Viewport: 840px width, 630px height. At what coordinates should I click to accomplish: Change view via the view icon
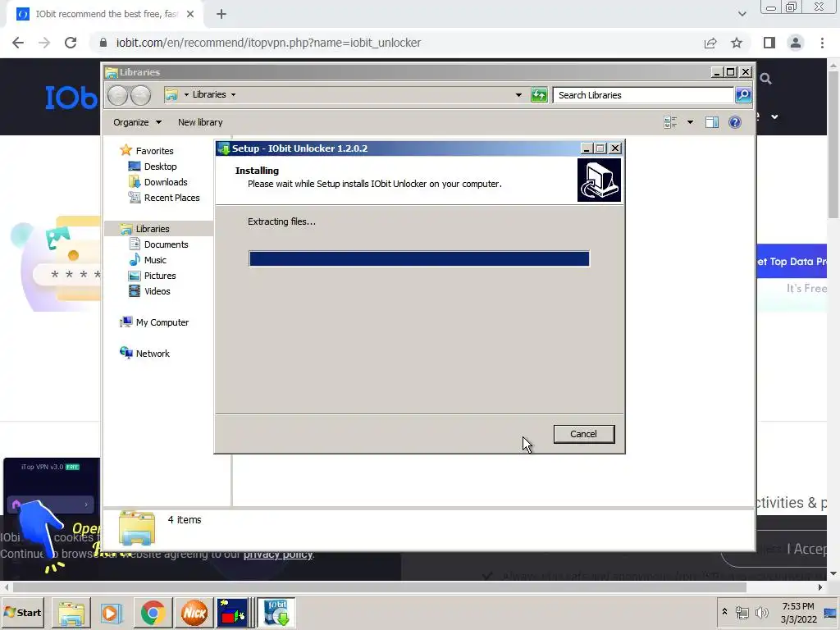670,122
